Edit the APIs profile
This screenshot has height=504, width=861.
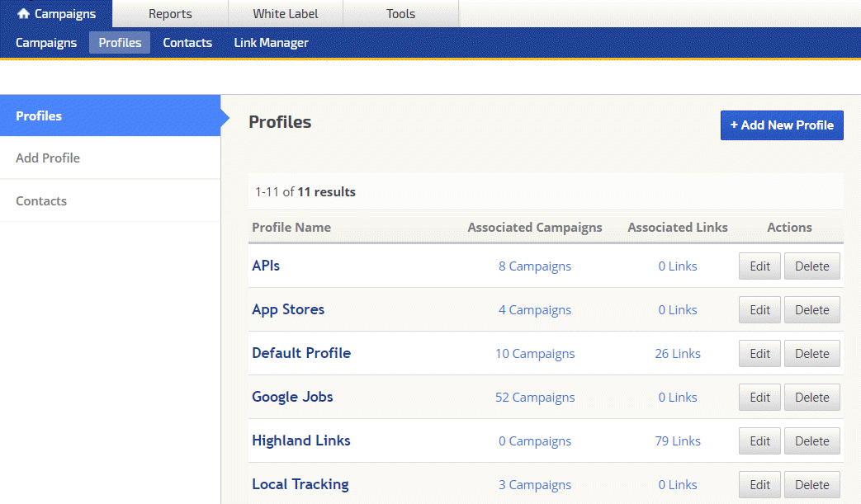pos(759,266)
